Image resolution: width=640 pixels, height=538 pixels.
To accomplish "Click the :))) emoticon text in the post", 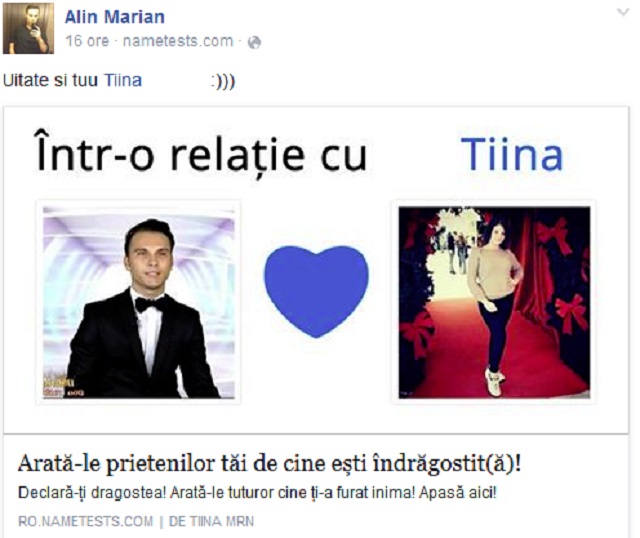I will coord(223,82).
